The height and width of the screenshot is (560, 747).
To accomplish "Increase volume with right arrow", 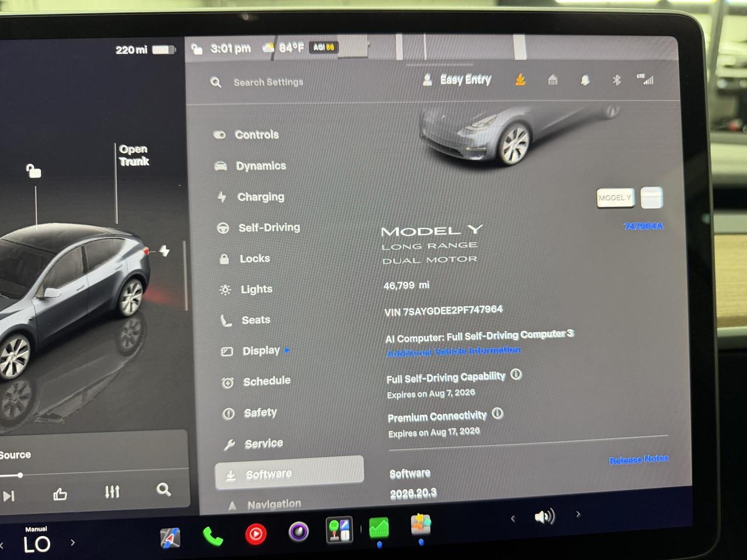I will tap(578, 514).
